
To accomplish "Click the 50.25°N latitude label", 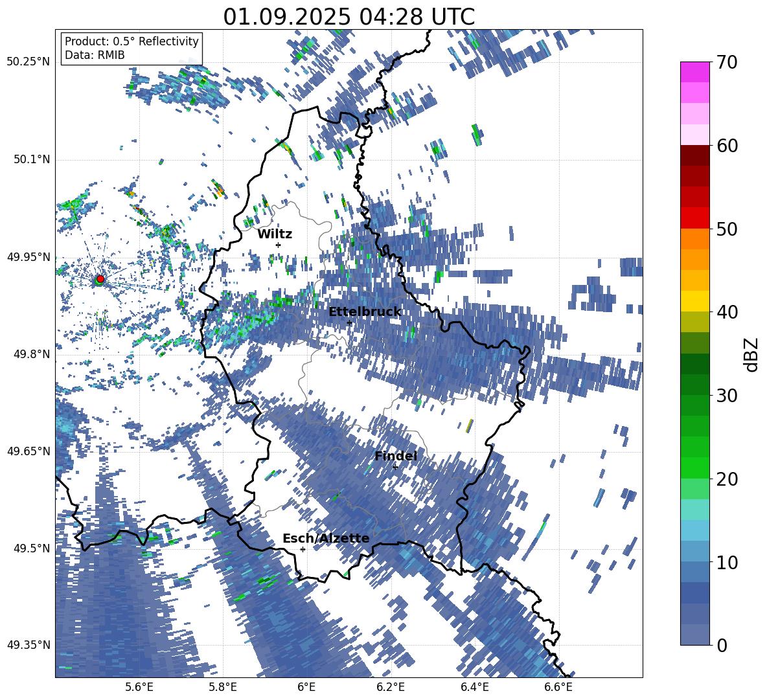I will pos(29,62).
